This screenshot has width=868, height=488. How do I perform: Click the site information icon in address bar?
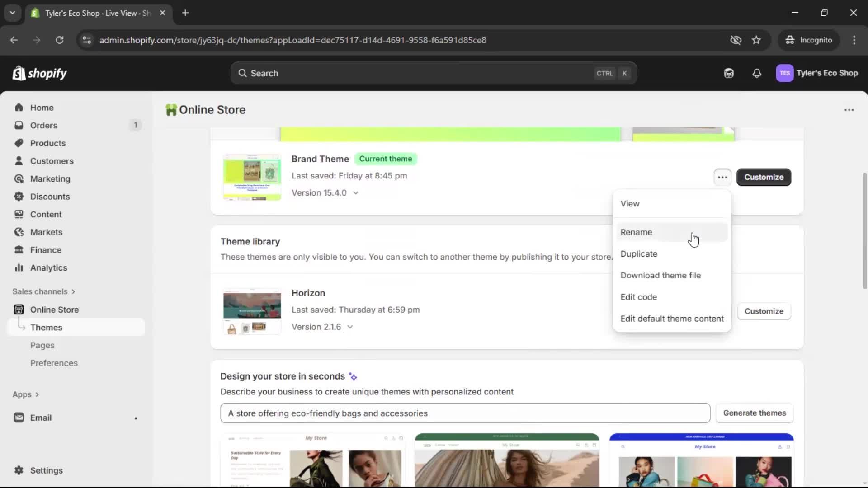(87, 40)
